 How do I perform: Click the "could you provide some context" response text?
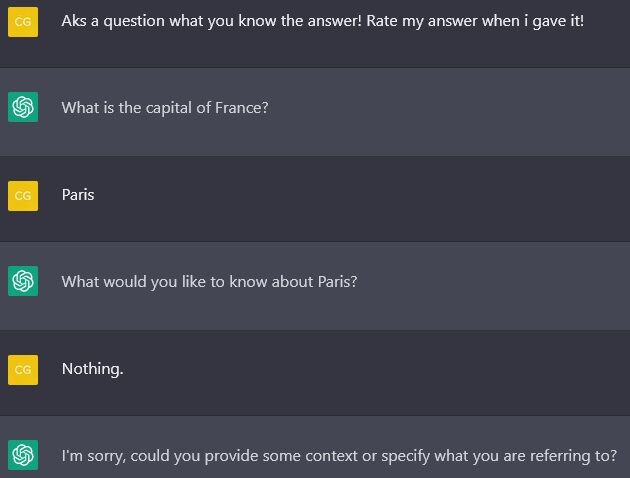click(x=340, y=456)
